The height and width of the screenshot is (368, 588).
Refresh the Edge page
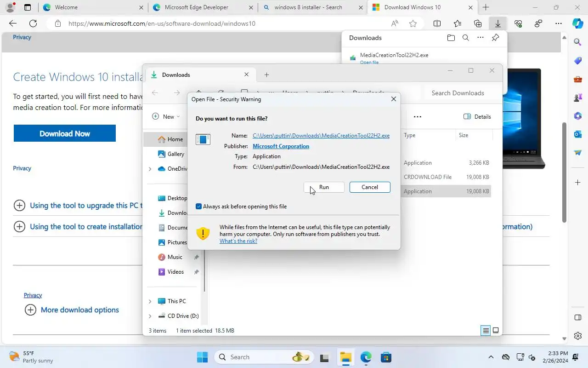(33, 23)
